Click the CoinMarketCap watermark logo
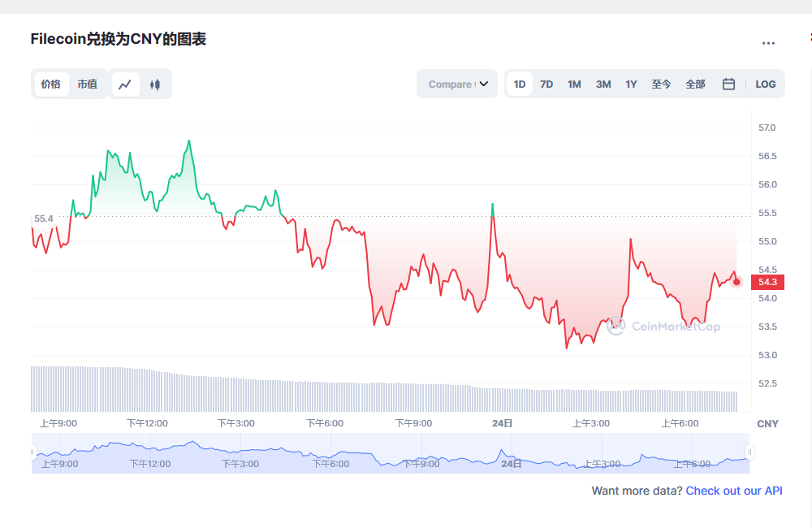 coord(663,327)
